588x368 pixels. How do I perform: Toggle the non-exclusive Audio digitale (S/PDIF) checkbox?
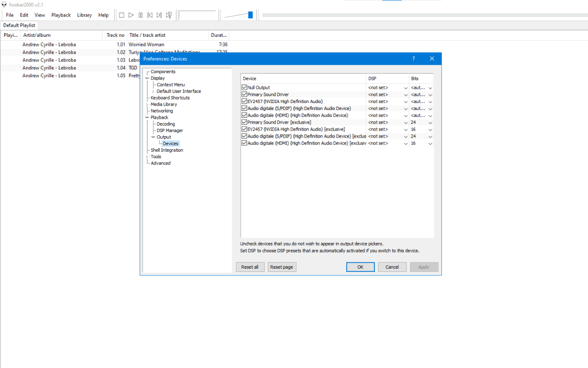244,109
